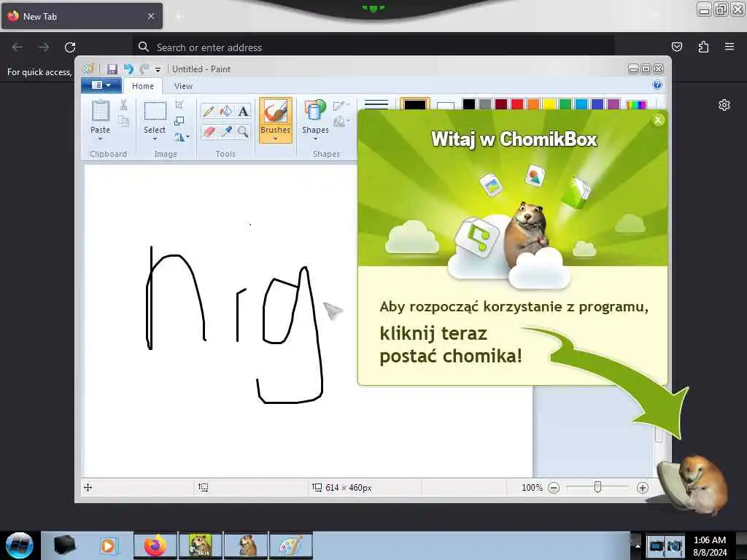Click the Save to Pocket icon
Screen dimensions: 747x560
click(677, 47)
